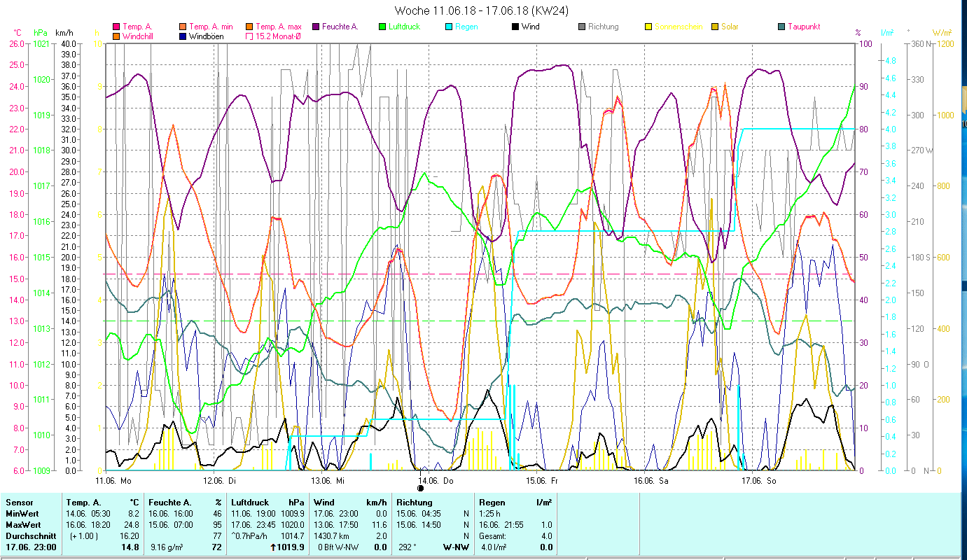967x560 pixels.
Task: Select the timestamp 16.06. 18:20
Action: [88, 524]
